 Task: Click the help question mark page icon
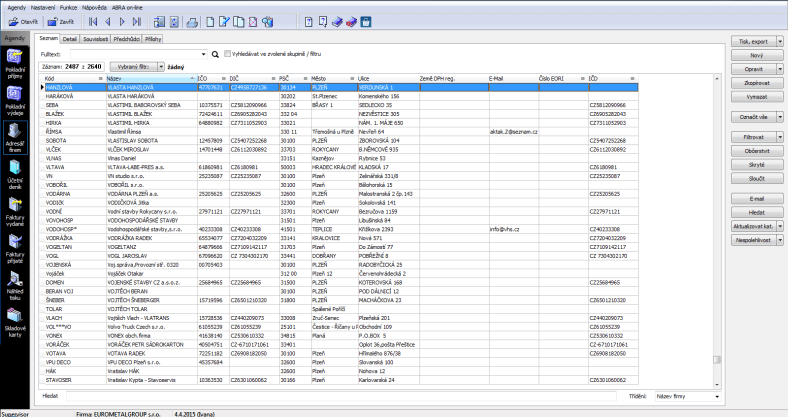(x=309, y=22)
